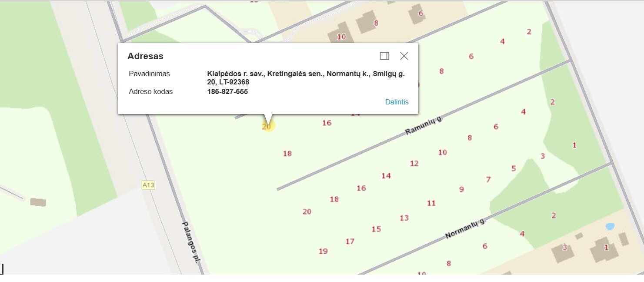Close the Adresas popup
The width and height of the screenshot is (644, 282).
click(x=404, y=56)
